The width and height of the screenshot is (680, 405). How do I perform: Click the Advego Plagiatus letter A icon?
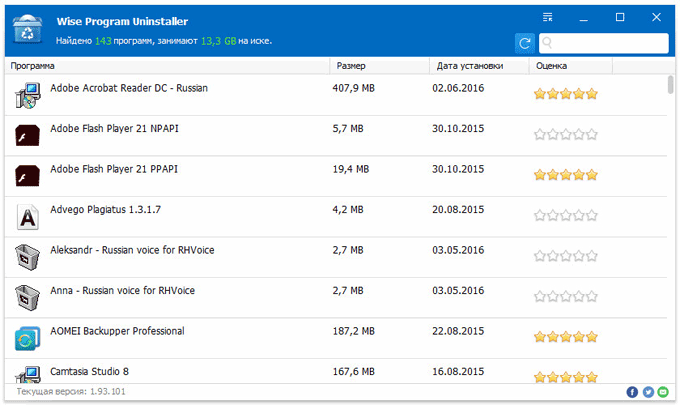click(28, 217)
